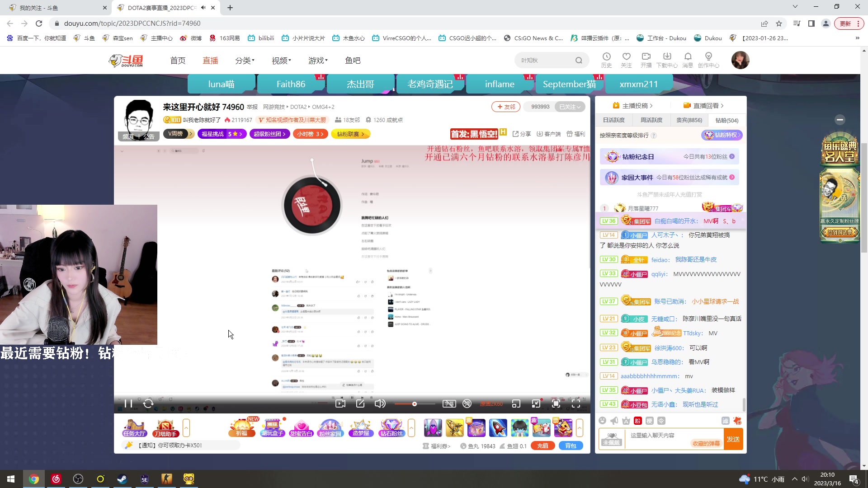The image size is (868, 488).
Task: Toggle subtitles (字幕) button in player
Action: pos(449,404)
